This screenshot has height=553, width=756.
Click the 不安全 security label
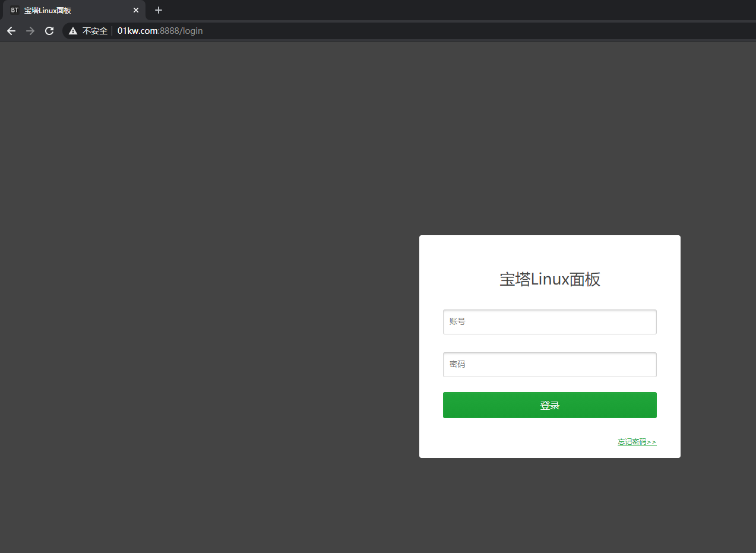95,31
